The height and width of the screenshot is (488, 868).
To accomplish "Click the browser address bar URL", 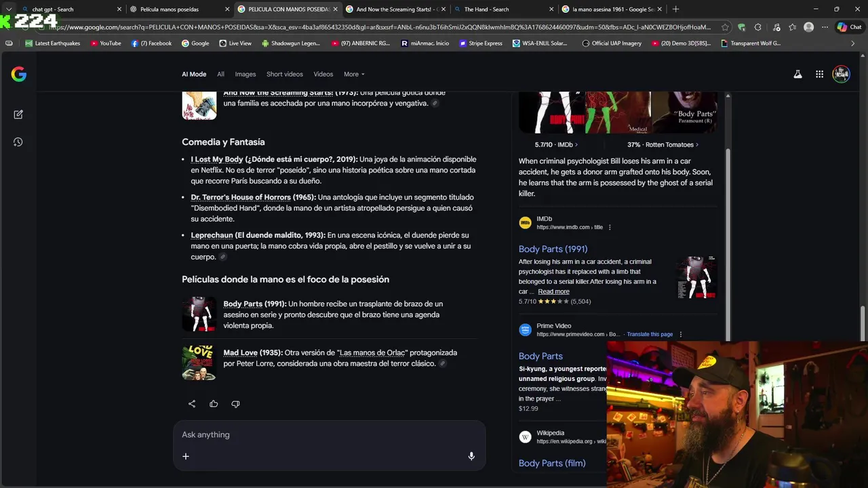I will 380,27.
